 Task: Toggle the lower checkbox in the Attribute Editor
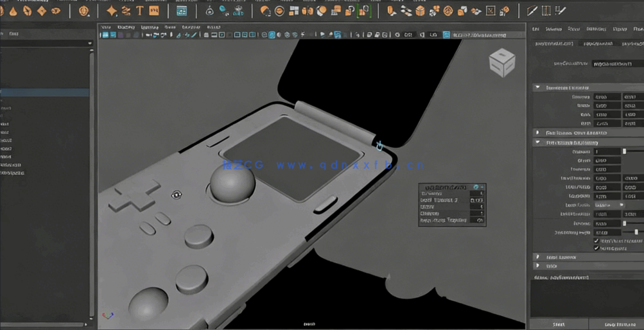click(596, 248)
